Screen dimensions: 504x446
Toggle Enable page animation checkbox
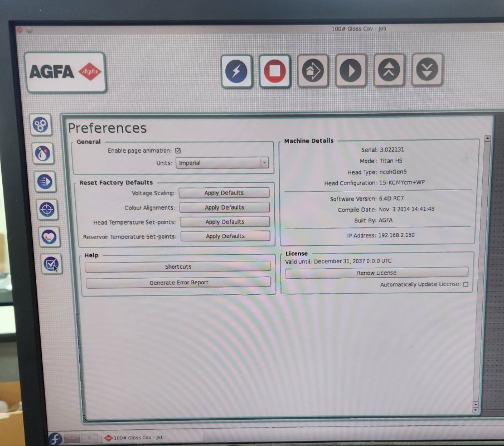[178, 151]
